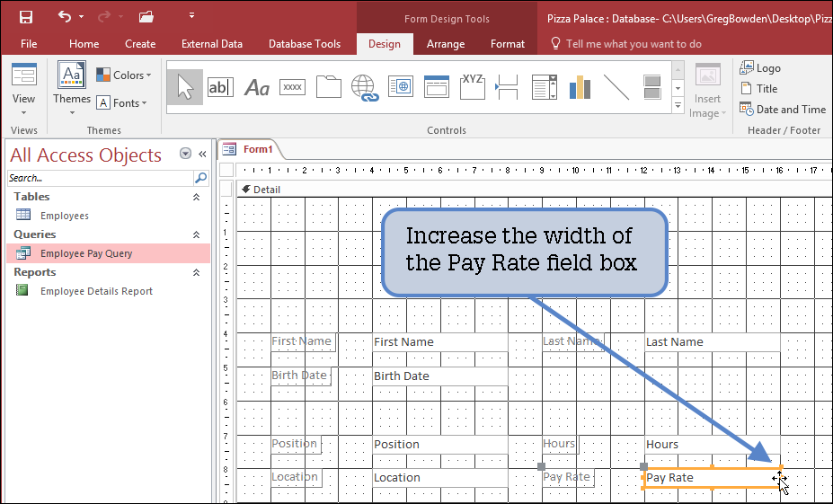This screenshot has height=504, width=833.
Task: Click the View button icon
Action: click(24, 76)
